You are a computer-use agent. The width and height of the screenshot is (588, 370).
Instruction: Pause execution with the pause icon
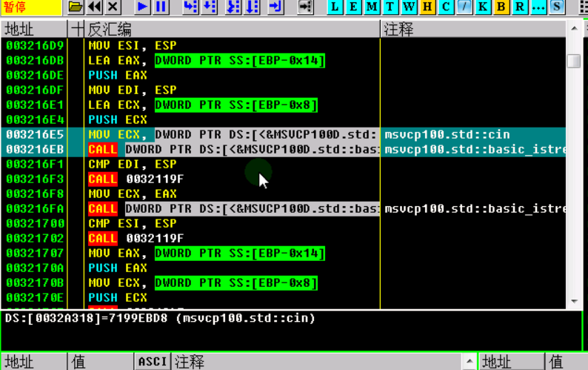161,7
